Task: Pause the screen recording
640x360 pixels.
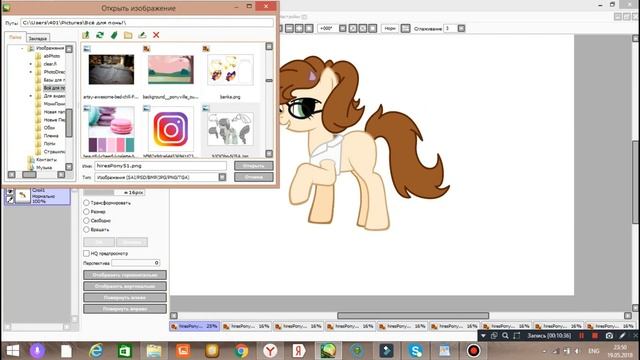Action: 581,336
